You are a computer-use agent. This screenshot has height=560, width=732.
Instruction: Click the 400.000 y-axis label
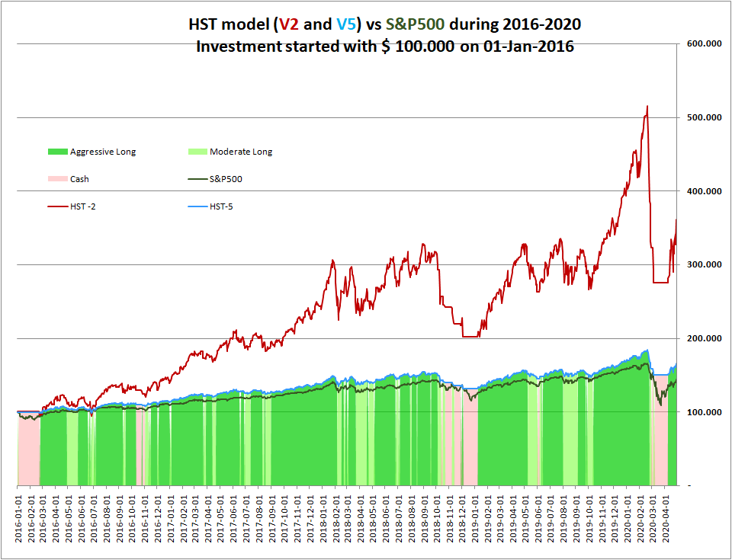[705, 191]
